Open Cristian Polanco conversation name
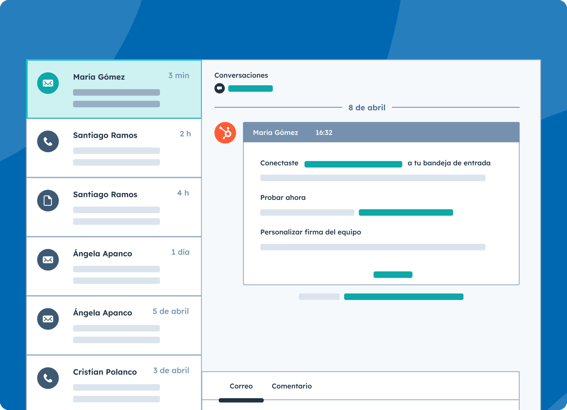The width and height of the screenshot is (567, 410). pos(105,372)
